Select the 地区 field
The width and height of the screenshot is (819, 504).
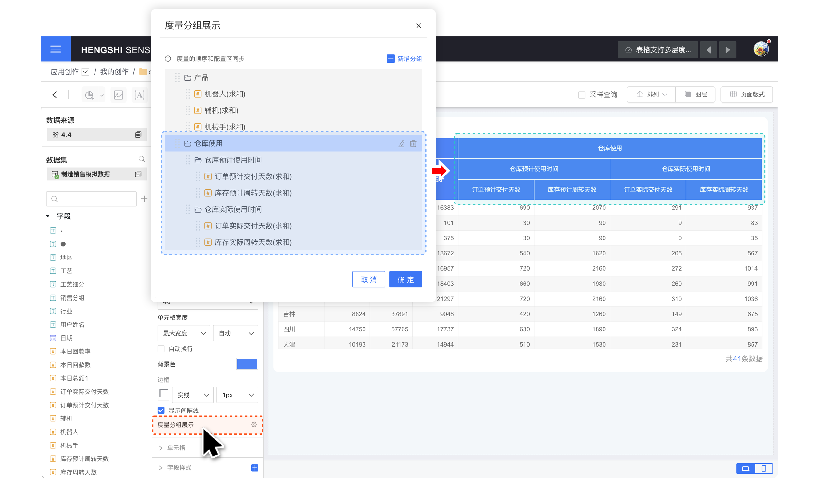pos(66,257)
